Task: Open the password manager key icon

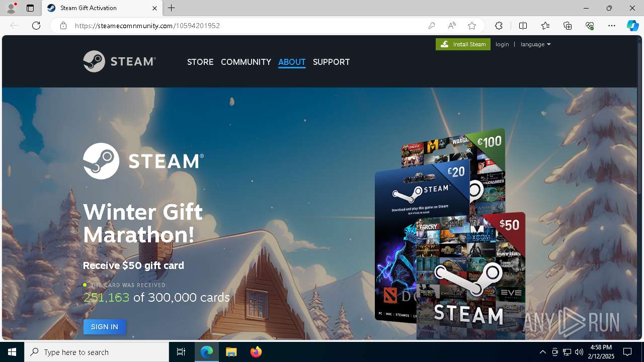Action: [x=432, y=26]
